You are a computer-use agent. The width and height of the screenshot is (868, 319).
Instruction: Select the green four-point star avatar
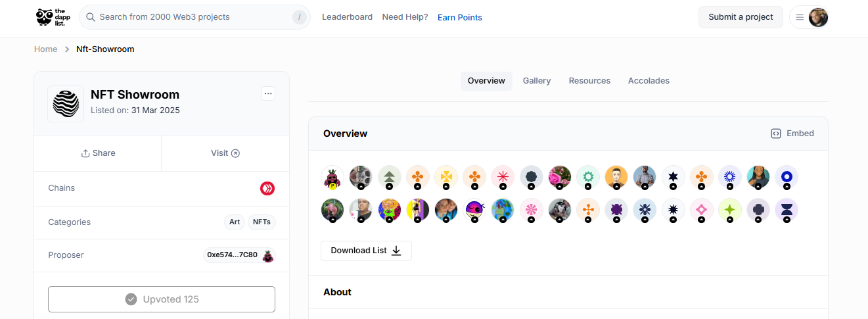tap(730, 210)
